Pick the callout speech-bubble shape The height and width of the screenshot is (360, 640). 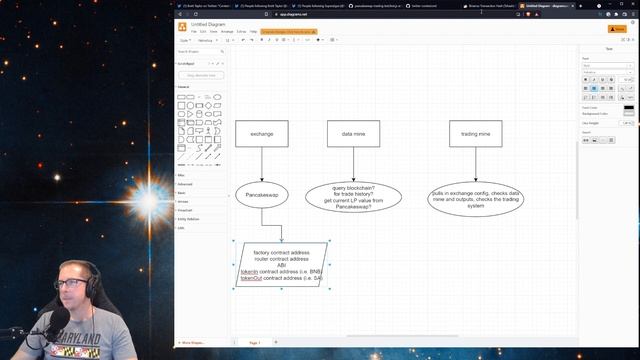tap(199, 131)
